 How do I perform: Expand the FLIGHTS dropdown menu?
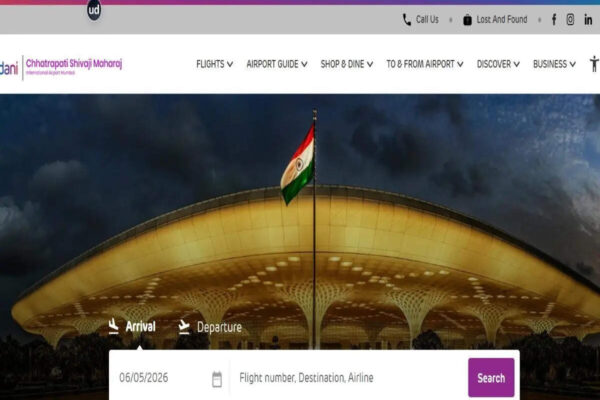pos(214,64)
